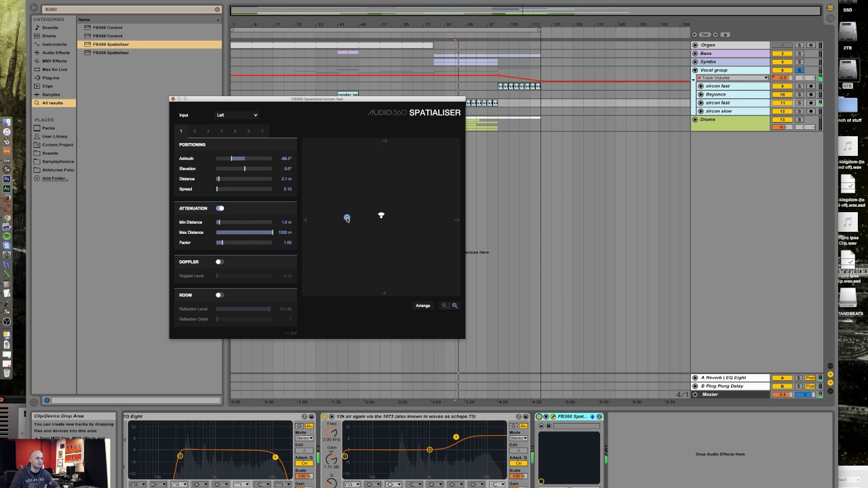
Task: Unfold the Organ track
Action: pos(695,45)
